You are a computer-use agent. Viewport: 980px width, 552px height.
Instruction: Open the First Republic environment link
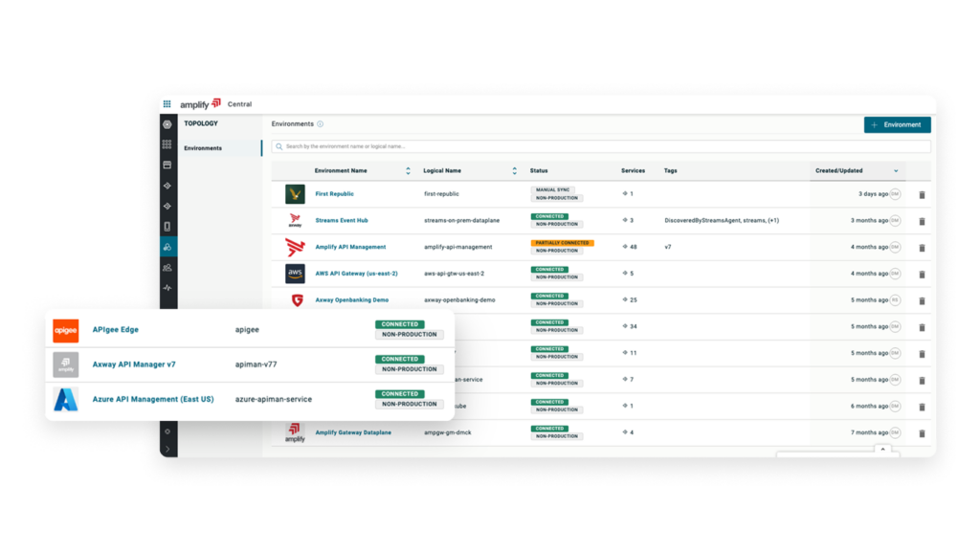(x=334, y=194)
